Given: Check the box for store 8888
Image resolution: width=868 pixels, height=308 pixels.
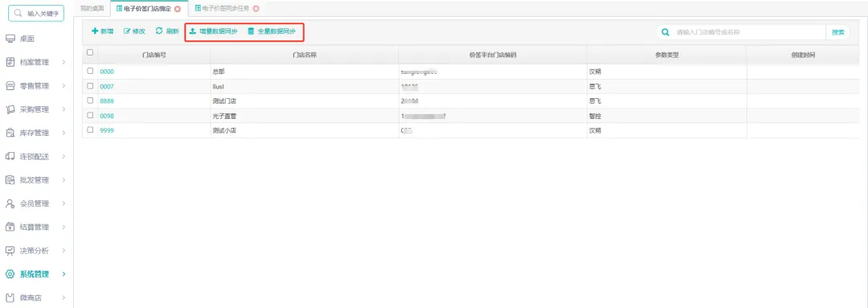Looking at the screenshot, I should [x=90, y=101].
